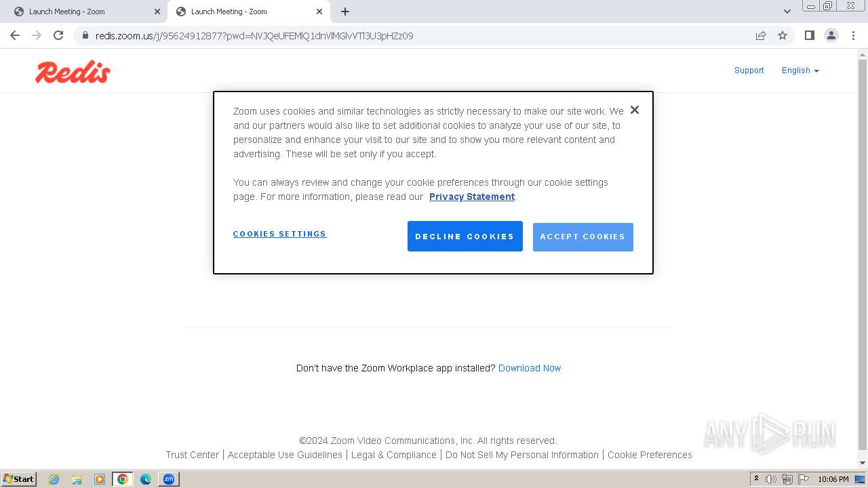Click the padlock site info icon
This screenshot has height=488, width=868.
pyautogui.click(x=85, y=35)
